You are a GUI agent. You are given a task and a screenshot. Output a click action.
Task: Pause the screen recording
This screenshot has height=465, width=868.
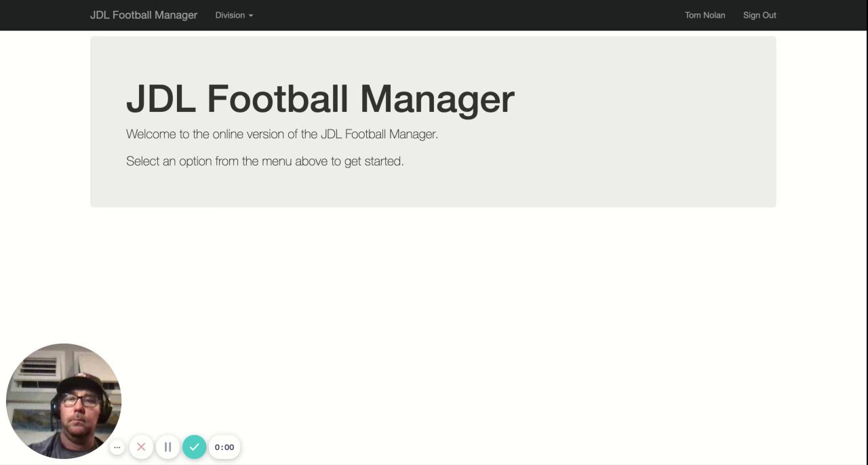(167, 447)
